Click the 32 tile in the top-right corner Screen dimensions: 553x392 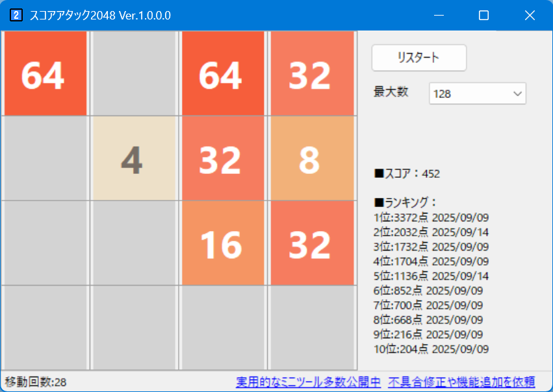tap(312, 73)
